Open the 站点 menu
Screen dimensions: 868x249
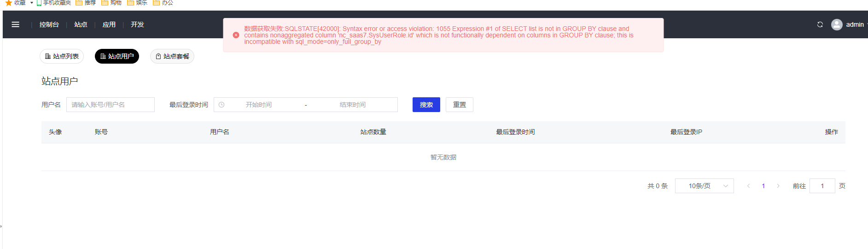tap(81, 24)
